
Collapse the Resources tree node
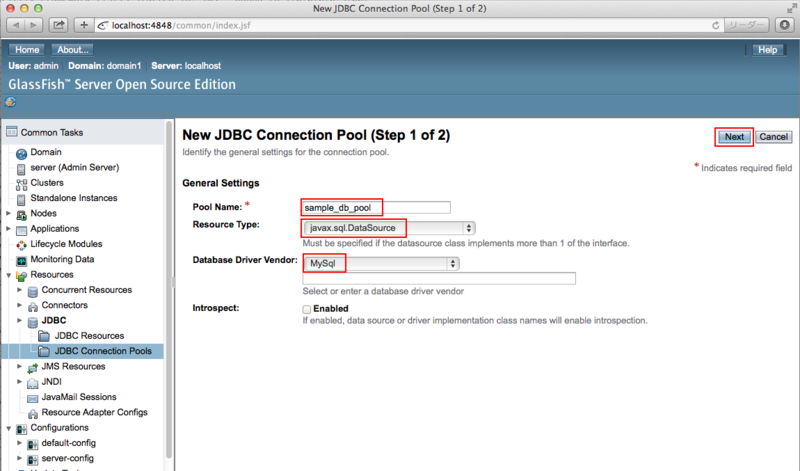(9, 275)
